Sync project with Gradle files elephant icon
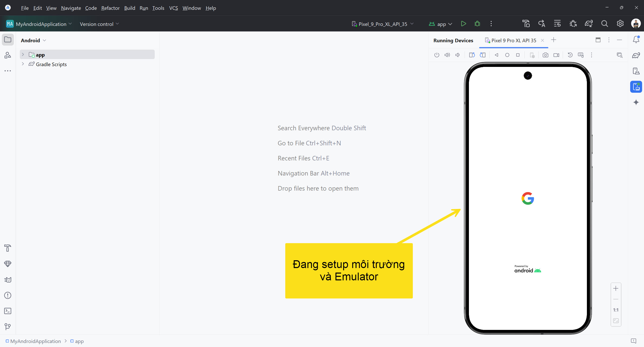The image size is (644, 347). tap(589, 24)
